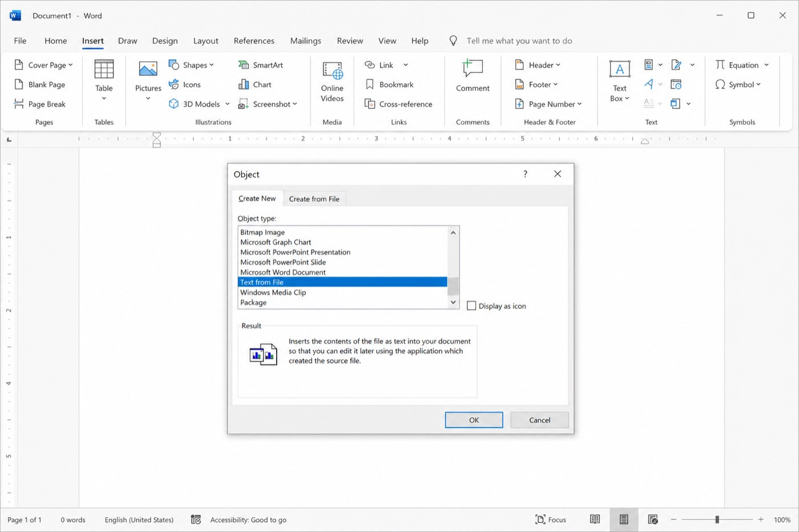Image resolution: width=799 pixels, height=532 pixels.
Task: Switch to Create from File tab
Action: [x=314, y=198]
